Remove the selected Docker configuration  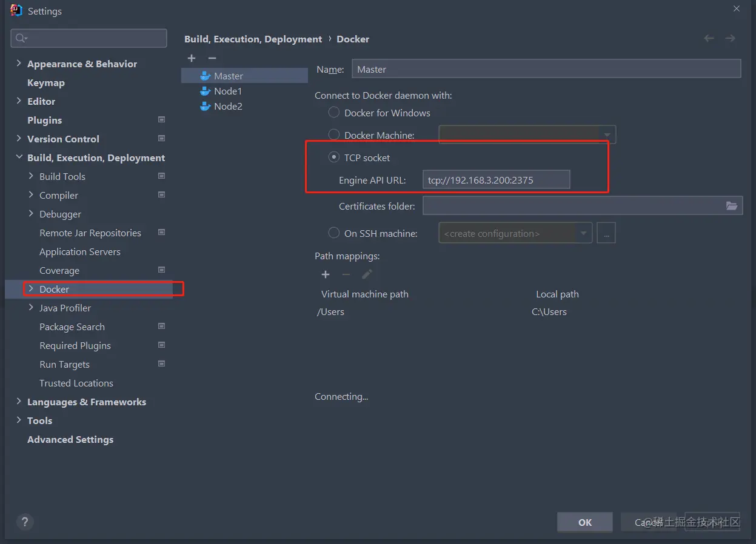(212, 58)
